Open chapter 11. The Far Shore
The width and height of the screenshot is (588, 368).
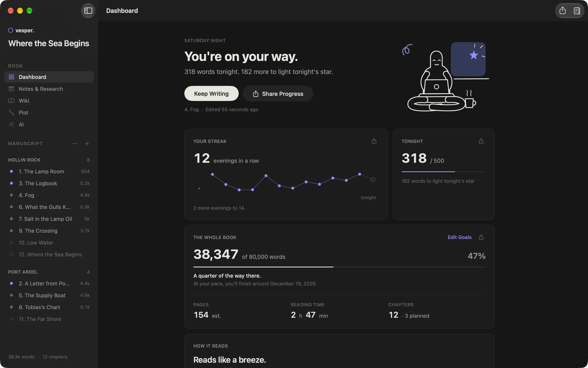[x=49, y=319]
